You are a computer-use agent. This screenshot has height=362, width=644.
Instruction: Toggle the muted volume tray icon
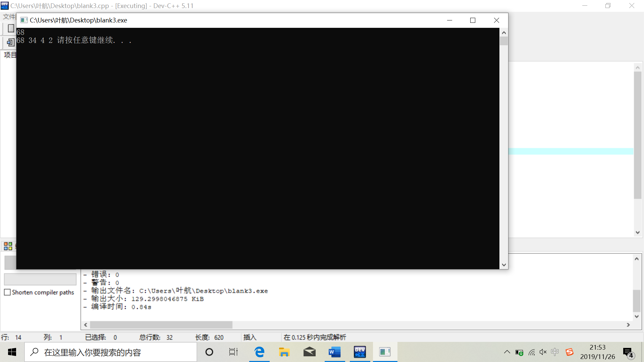pyautogui.click(x=543, y=352)
